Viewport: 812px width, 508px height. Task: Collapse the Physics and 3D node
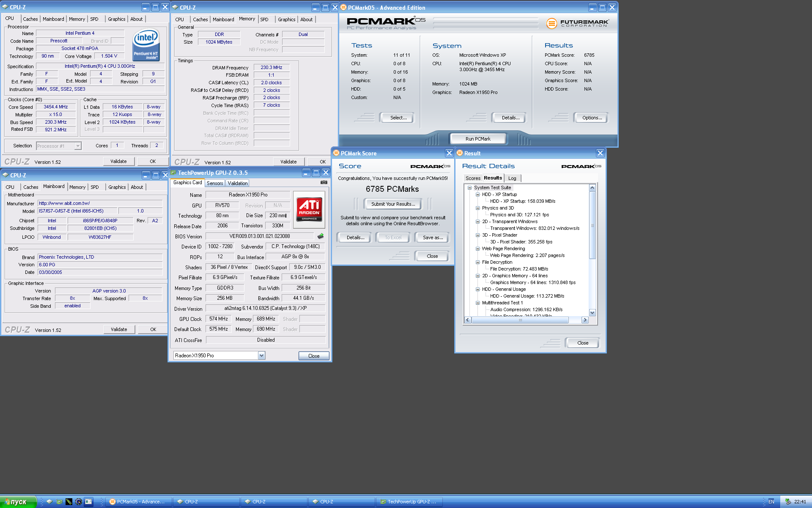pyautogui.click(x=477, y=208)
